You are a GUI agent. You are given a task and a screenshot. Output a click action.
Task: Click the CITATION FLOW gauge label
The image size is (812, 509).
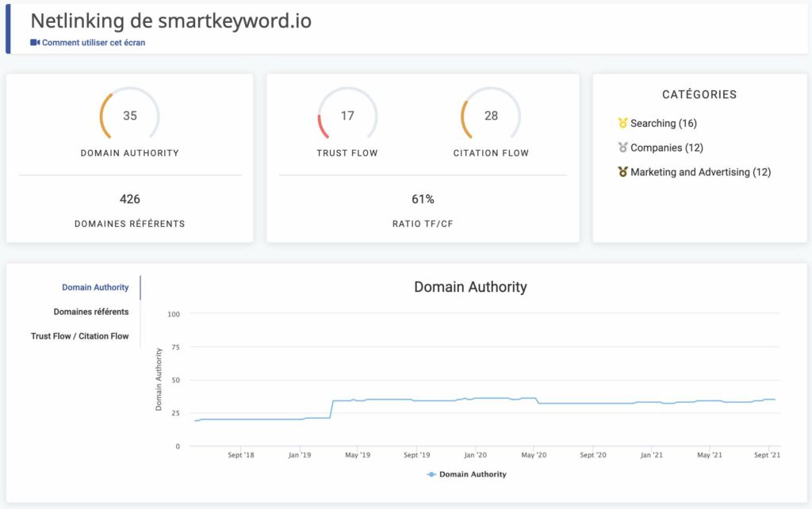(491, 153)
